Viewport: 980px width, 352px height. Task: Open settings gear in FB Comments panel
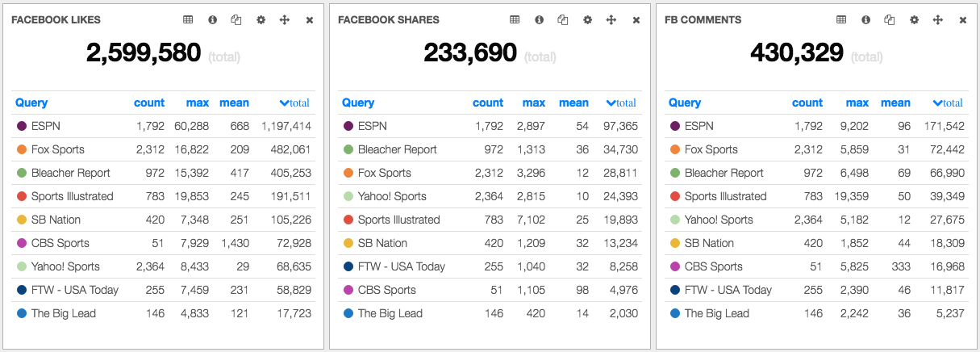coord(914,20)
